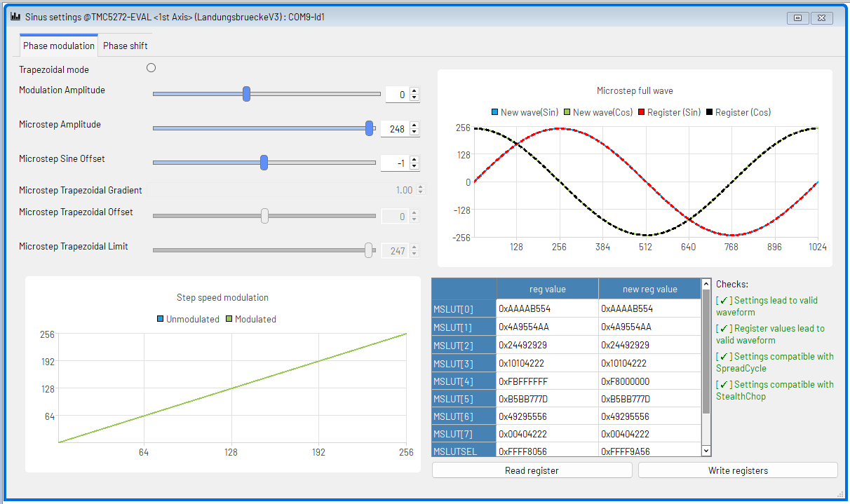Click the "Microstep full wave" chart title
850x504 pixels.
635,90
